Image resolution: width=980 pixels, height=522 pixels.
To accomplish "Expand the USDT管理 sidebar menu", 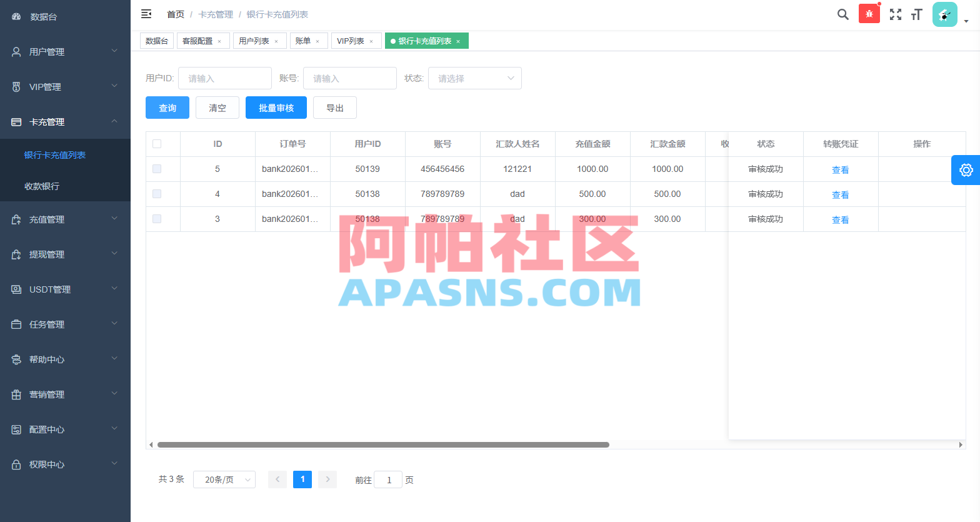I will tap(65, 289).
